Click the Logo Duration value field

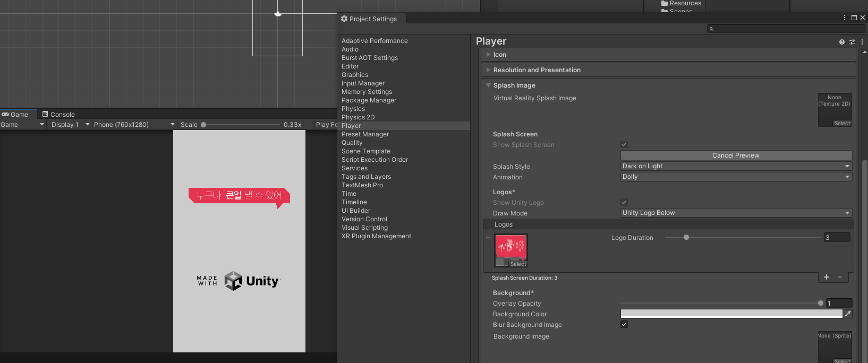837,237
